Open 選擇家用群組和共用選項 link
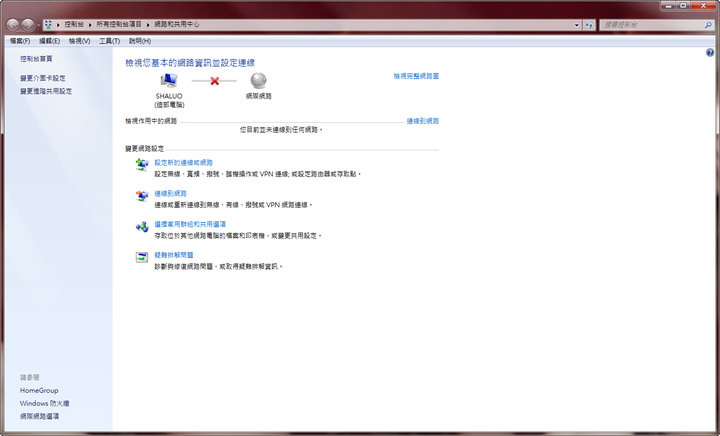Screen dimensions: 720x436 [190, 224]
